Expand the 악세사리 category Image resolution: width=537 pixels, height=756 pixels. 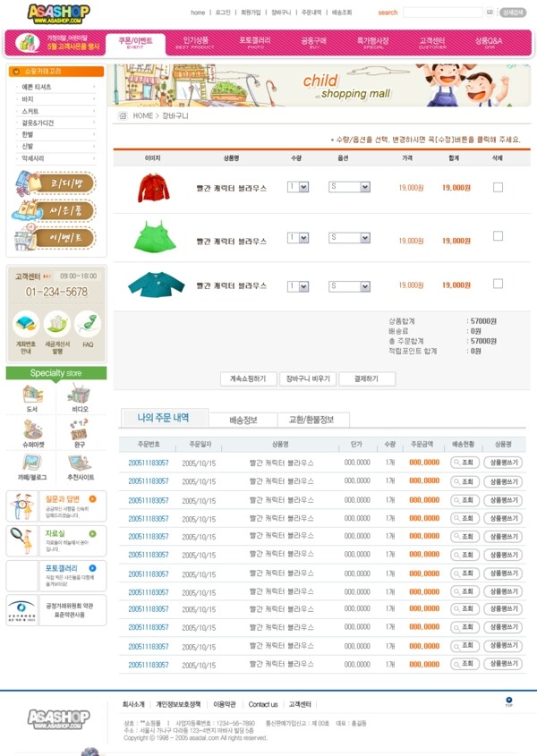[x=56, y=158]
